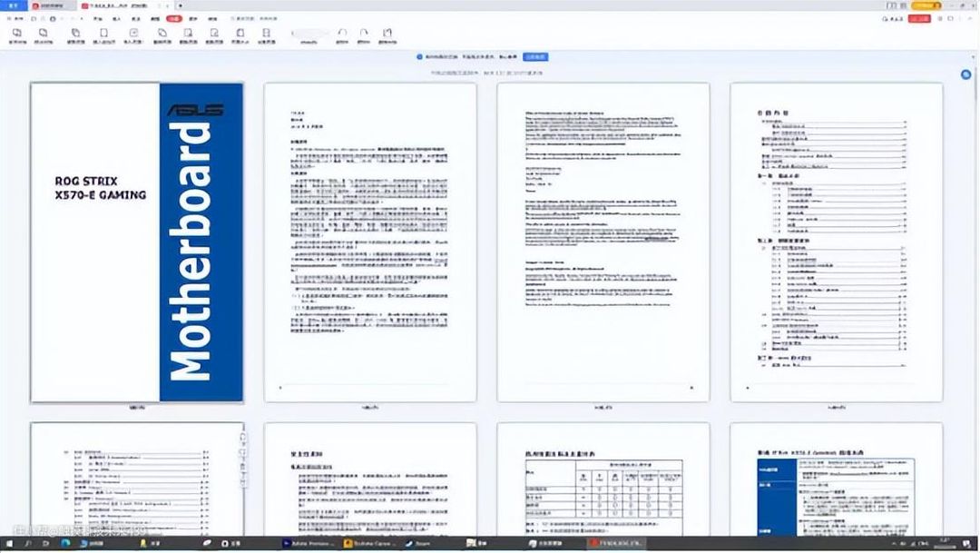Viewport: 980px width, 553px height.
Task: Collapse the ribbon using the top-right chevron
Action: click(x=971, y=18)
